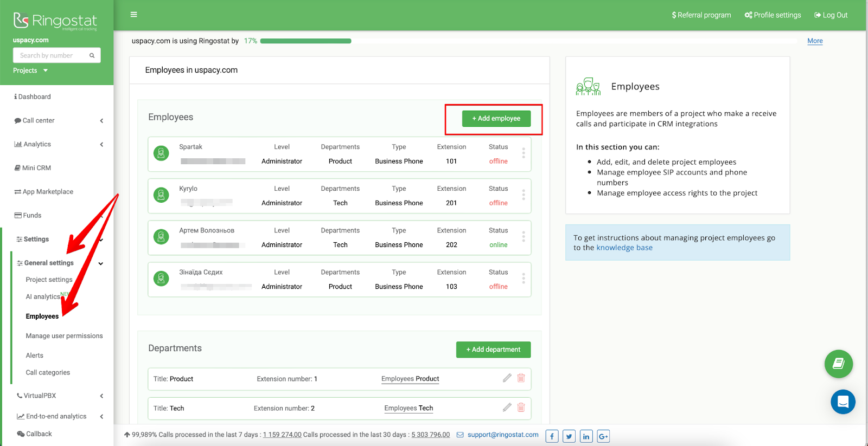Open the Referral program link

click(x=701, y=15)
